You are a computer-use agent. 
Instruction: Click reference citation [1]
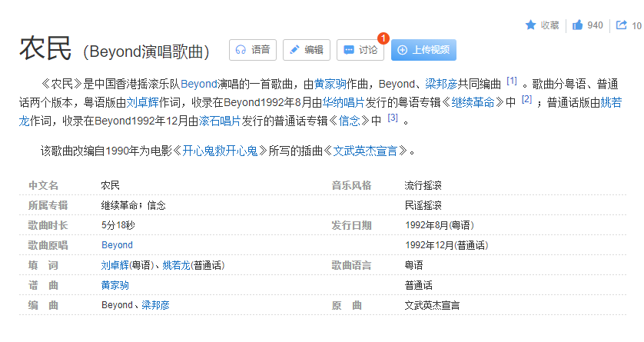coord(512,81)
